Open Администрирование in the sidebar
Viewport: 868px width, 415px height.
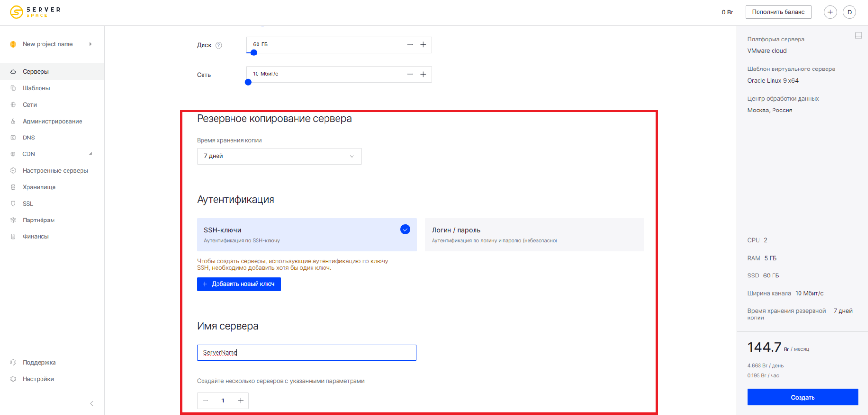(x=52, y=121)
